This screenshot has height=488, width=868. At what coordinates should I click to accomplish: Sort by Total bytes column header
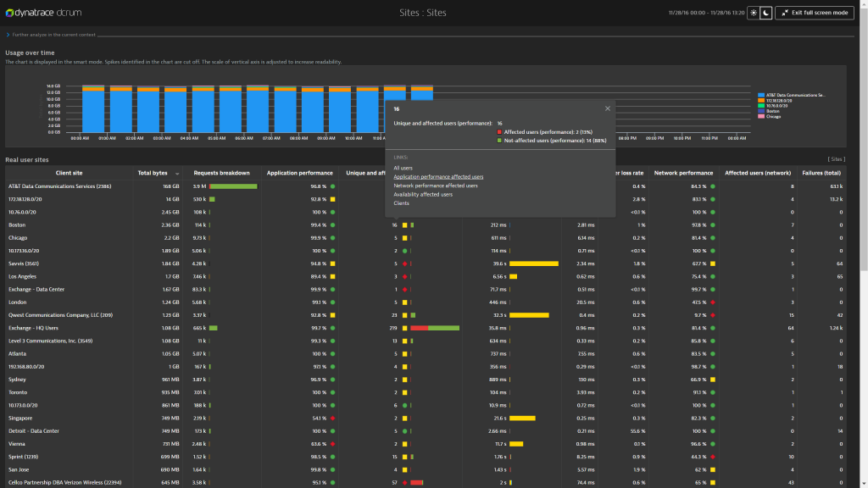153,173
